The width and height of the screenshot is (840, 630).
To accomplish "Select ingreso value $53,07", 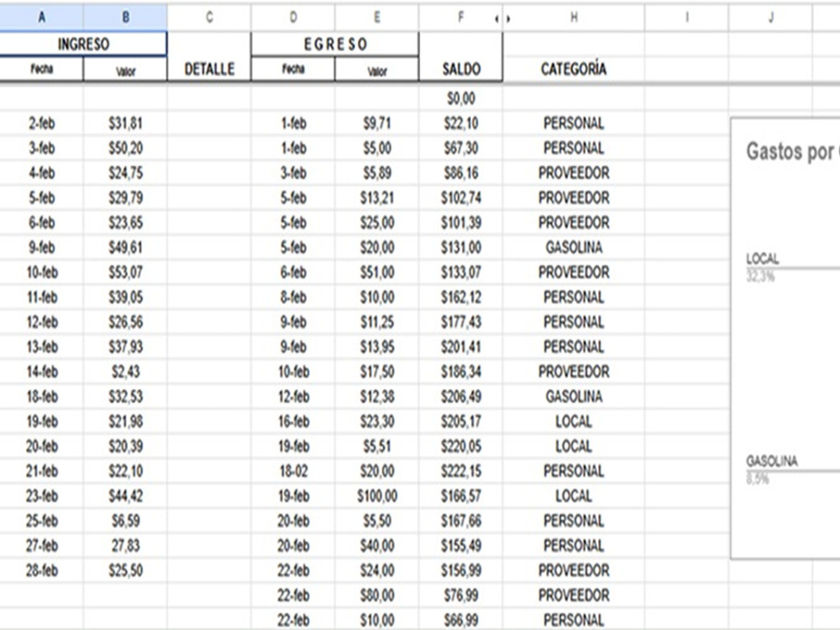I will point(125,272).
